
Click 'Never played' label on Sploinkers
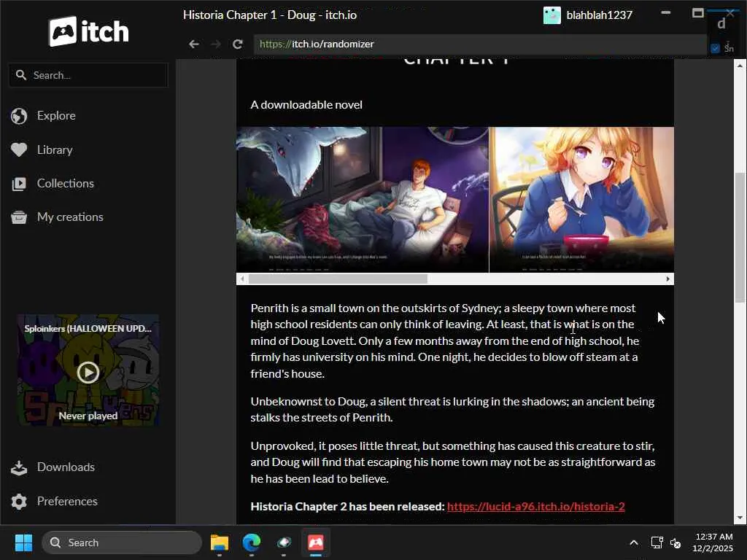point(88,416)
